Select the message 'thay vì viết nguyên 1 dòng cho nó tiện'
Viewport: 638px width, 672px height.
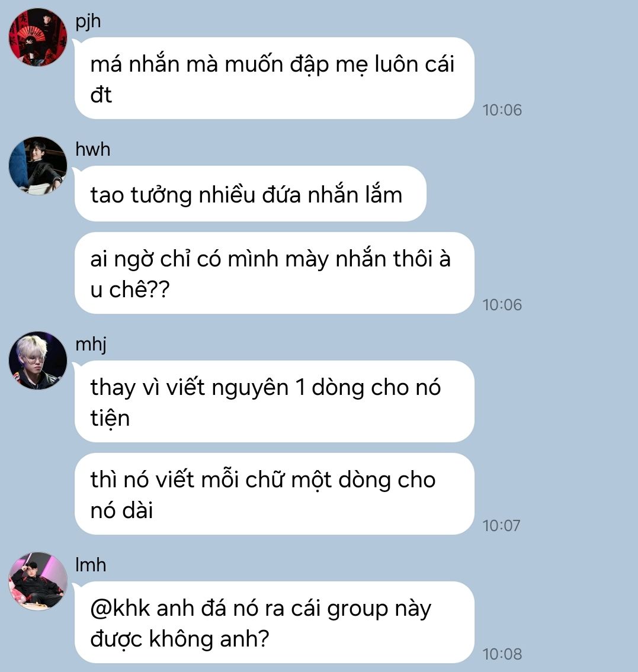coord(274,401)
